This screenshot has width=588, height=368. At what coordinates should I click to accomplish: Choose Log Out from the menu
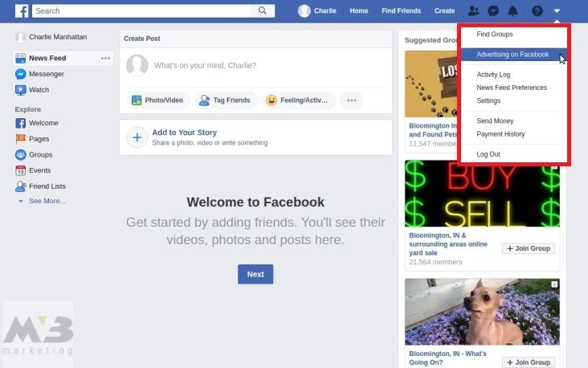pyautogui.click(x=488, y=154)
